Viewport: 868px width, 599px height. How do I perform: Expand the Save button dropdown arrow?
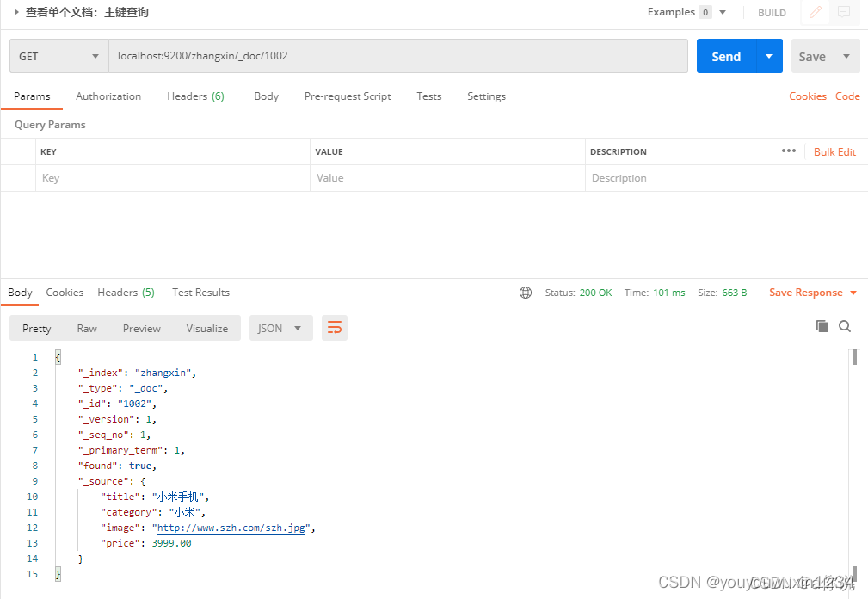(846, 56)
